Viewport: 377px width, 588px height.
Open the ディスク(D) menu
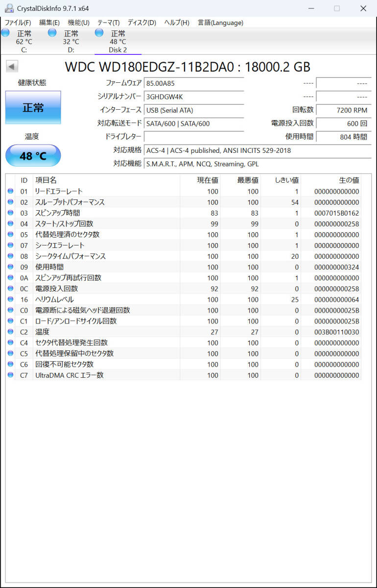[141, 23]
